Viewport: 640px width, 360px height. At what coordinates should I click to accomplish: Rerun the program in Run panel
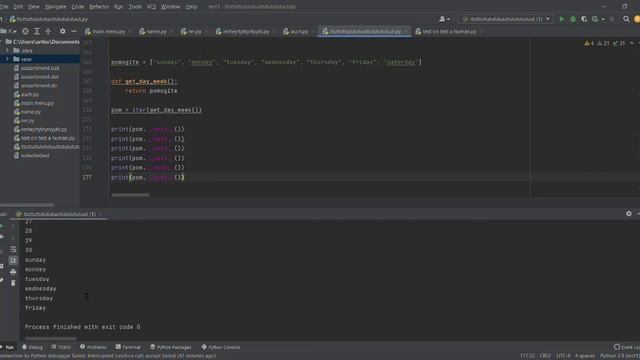(2, 226)
